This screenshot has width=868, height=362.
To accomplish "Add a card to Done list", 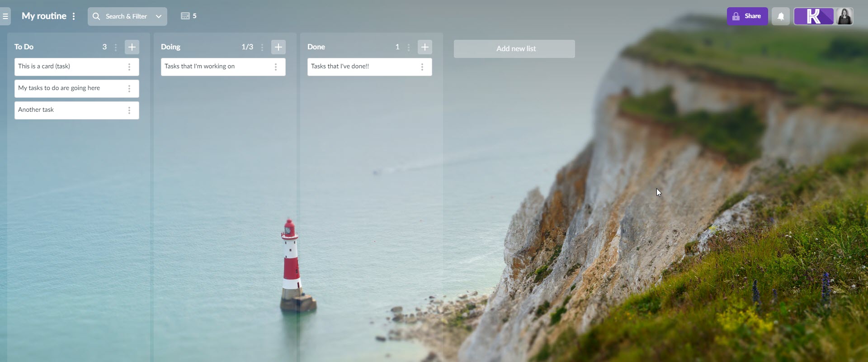I will (x=425, y=47).
